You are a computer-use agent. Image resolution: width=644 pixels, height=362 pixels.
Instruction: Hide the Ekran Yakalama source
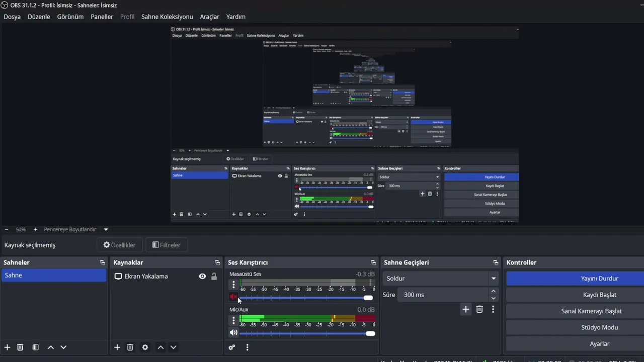click(x=202, y=277)
